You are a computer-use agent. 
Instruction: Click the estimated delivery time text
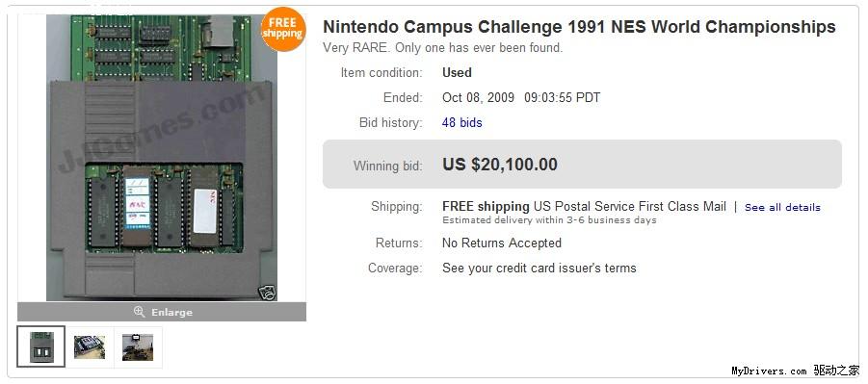point(549,220)
